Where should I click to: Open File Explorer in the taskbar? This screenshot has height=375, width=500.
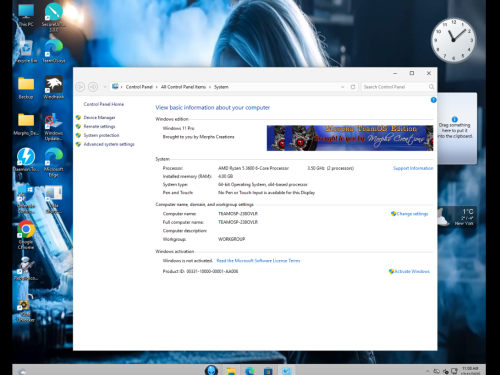tap(231, 371)
